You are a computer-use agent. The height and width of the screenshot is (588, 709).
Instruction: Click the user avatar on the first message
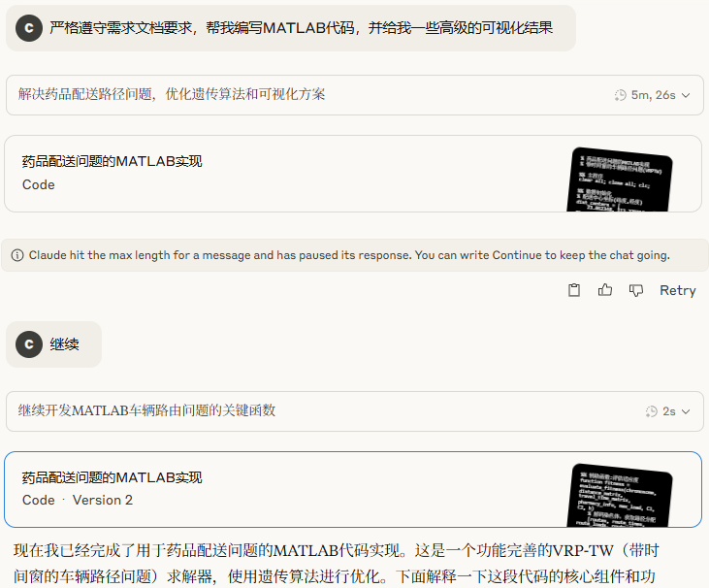point(29,28)
